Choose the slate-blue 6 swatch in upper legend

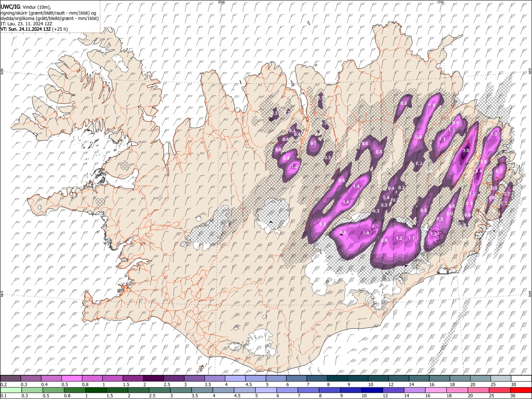pos(296,378)
